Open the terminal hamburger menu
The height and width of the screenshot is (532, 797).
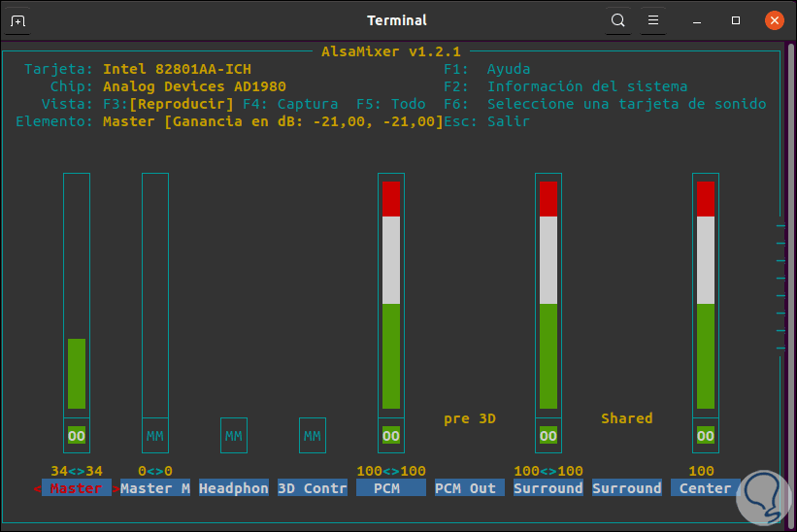tap(653, 20)
